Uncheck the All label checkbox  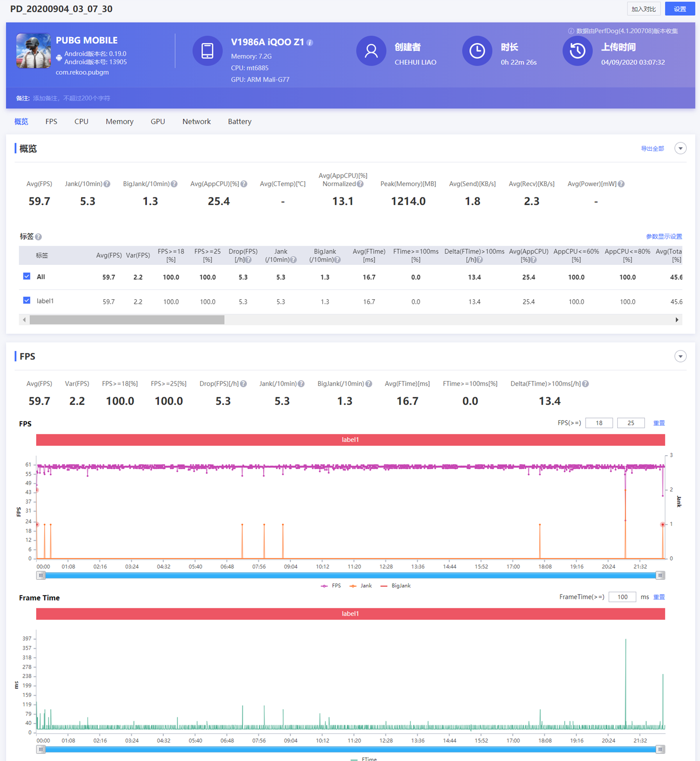pos(27,276)
